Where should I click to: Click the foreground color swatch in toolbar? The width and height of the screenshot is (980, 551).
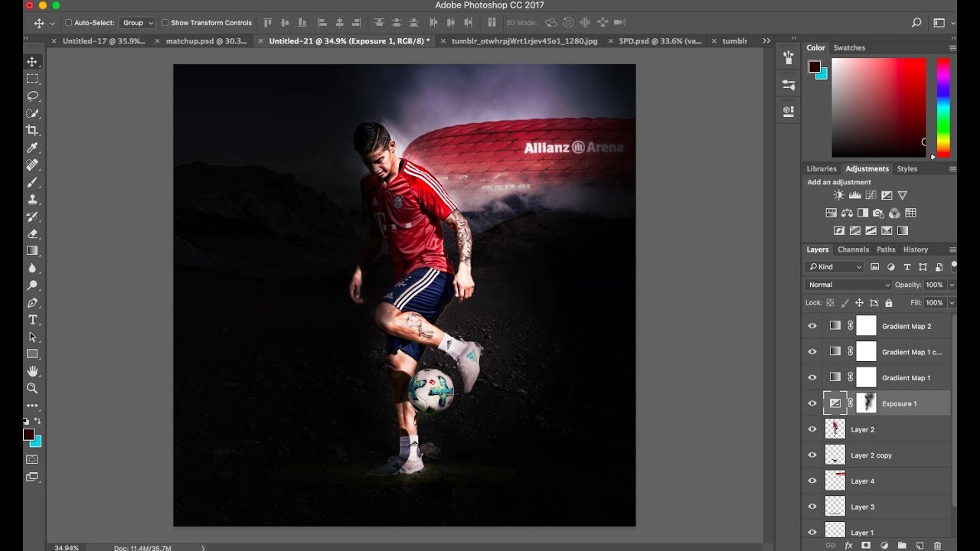29,435
